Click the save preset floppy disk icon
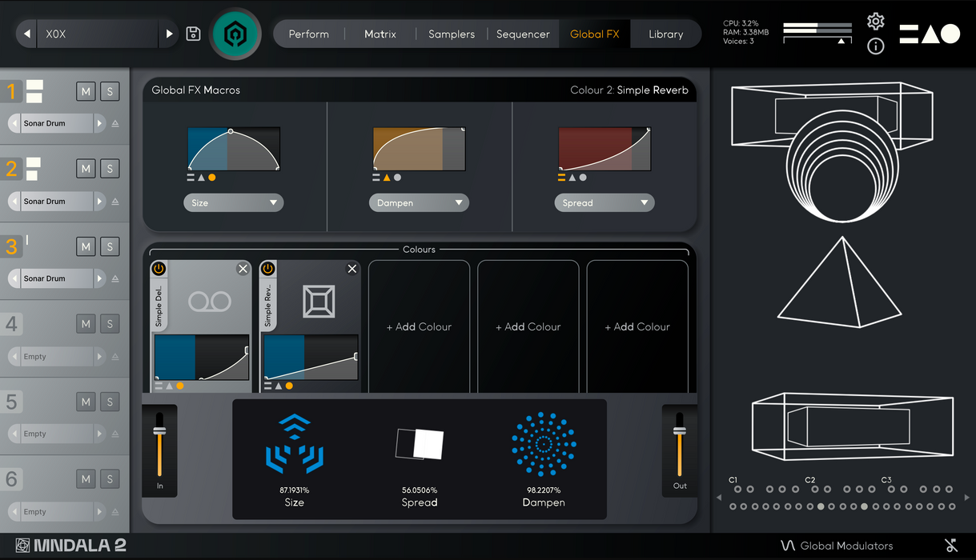Image resolution: width=976 pixels, height=560 pixels. [x=193, y=34]
